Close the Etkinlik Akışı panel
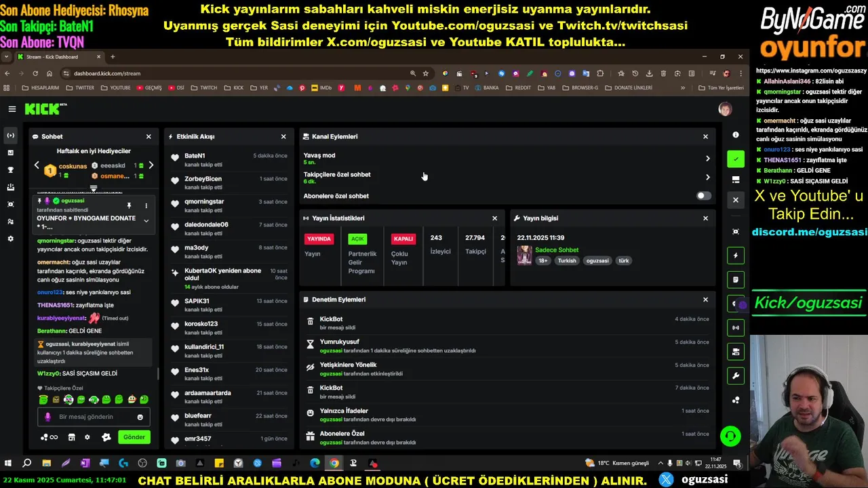 pyautogui.click(x=283, y=136)
